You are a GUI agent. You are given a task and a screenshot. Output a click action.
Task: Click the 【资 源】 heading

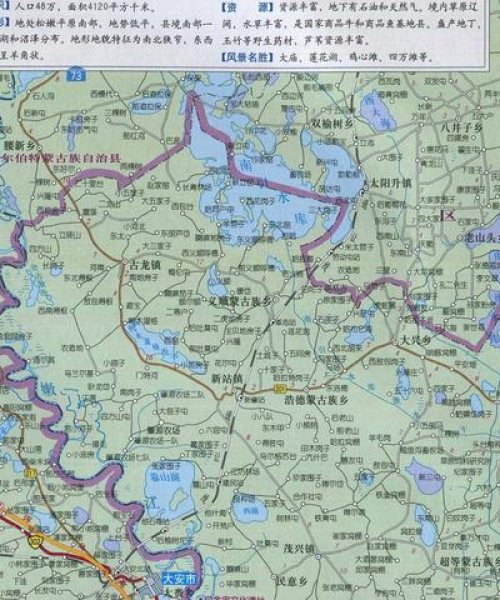click(248, 7)
